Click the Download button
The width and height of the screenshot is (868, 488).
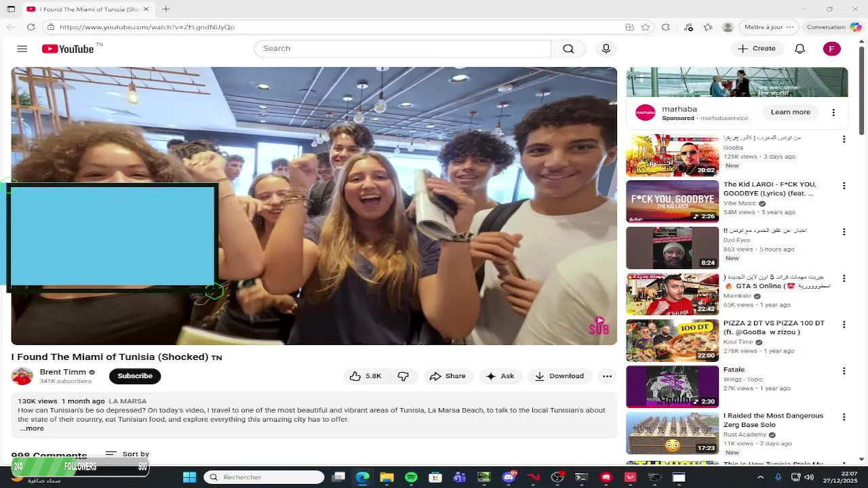(559, 376)
